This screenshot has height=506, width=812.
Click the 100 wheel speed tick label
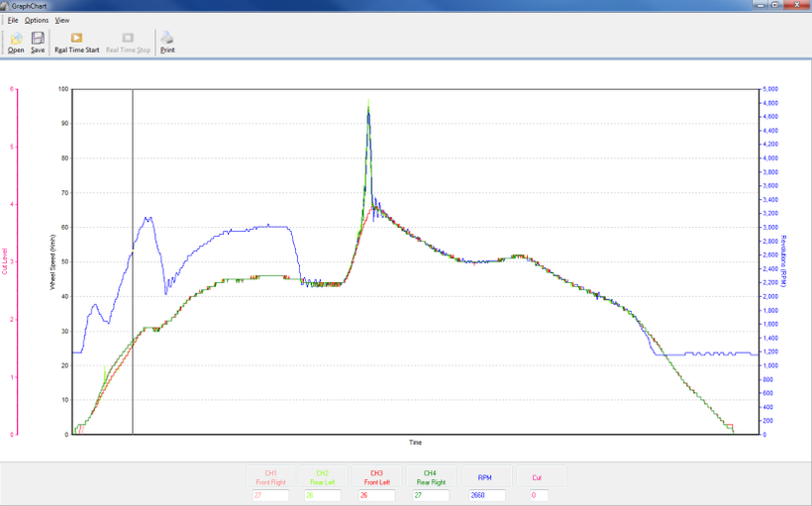[63, 89]
